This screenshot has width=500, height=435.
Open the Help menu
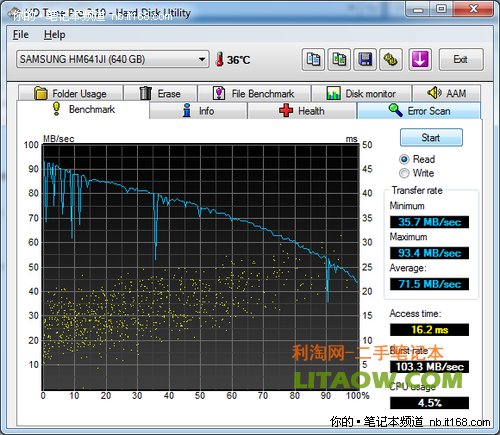coord(54,35)
